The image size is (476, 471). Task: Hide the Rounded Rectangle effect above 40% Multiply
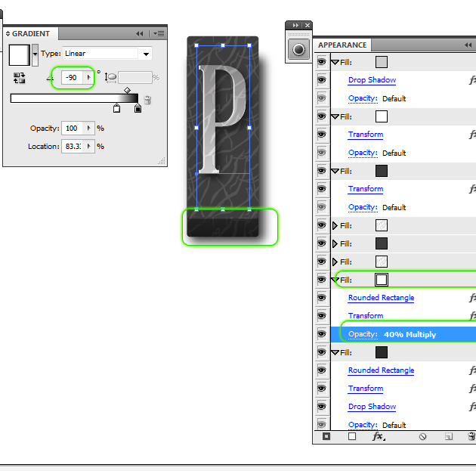click(x=322, y=298)
